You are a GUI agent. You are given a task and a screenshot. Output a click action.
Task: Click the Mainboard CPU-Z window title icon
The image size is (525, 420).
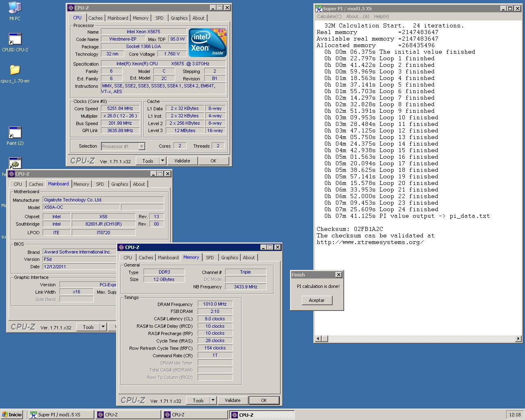11,174
